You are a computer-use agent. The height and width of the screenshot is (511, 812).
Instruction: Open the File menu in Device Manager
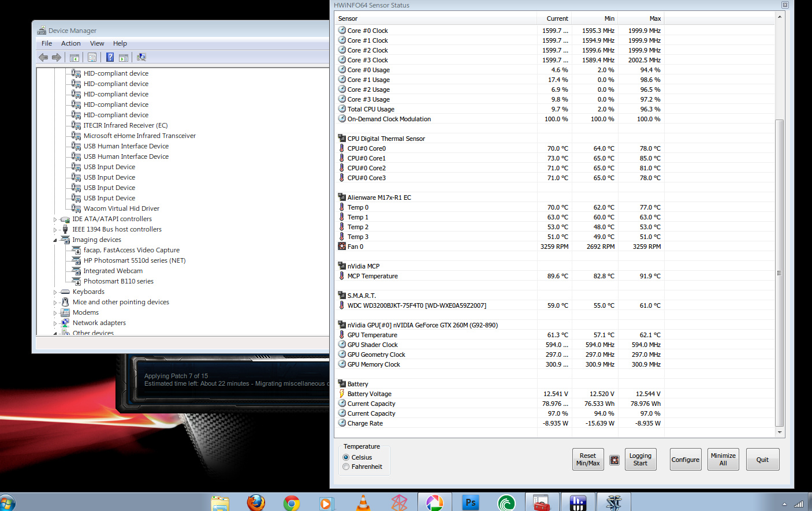click(47, 43)
